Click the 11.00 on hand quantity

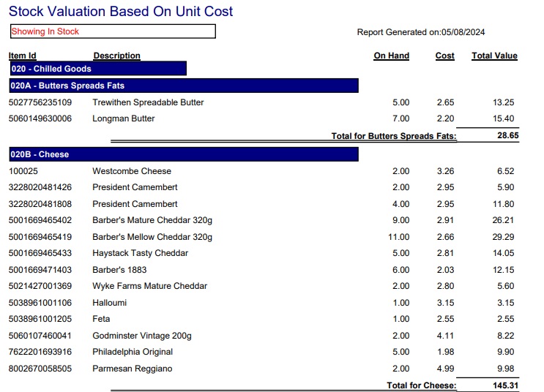398,237
